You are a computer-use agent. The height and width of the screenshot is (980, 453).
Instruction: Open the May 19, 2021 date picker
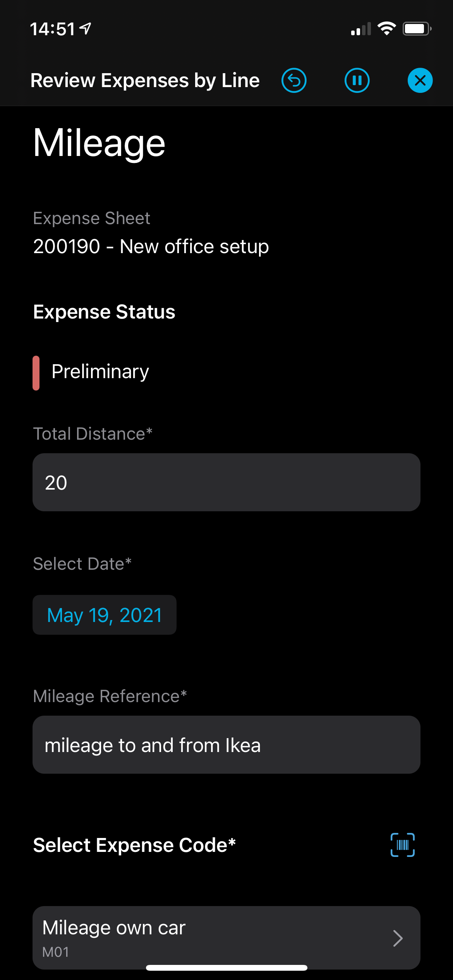(x=105, y=615)
